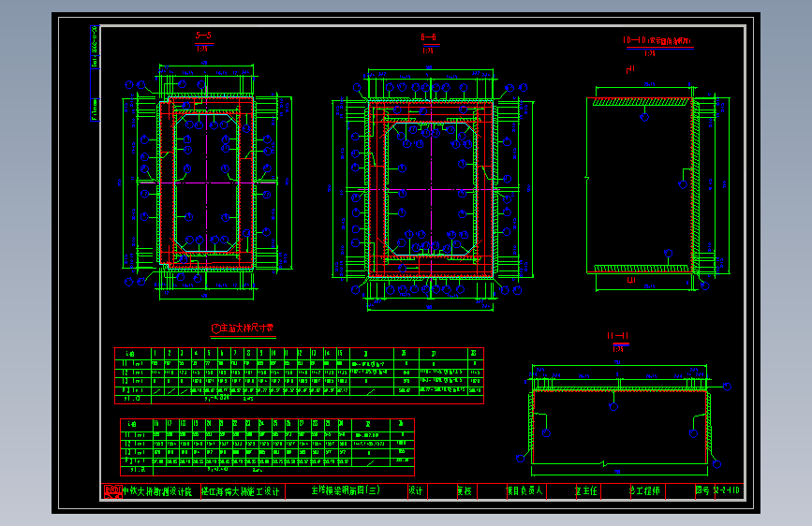Screen dimensions: 812x526
Task: Select the blue vertical label box at sheet corner
Action: point(95,73)
